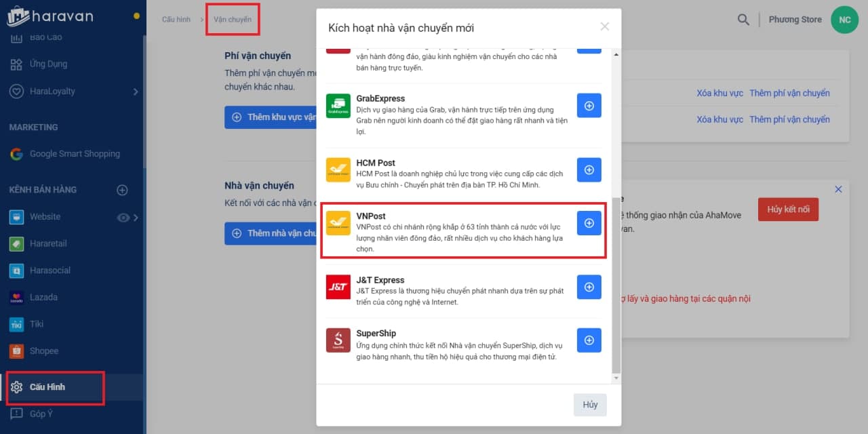Click the dialog carrier list scrollbar
Viewport: 868px width, 434px height.
pos(616,285)
